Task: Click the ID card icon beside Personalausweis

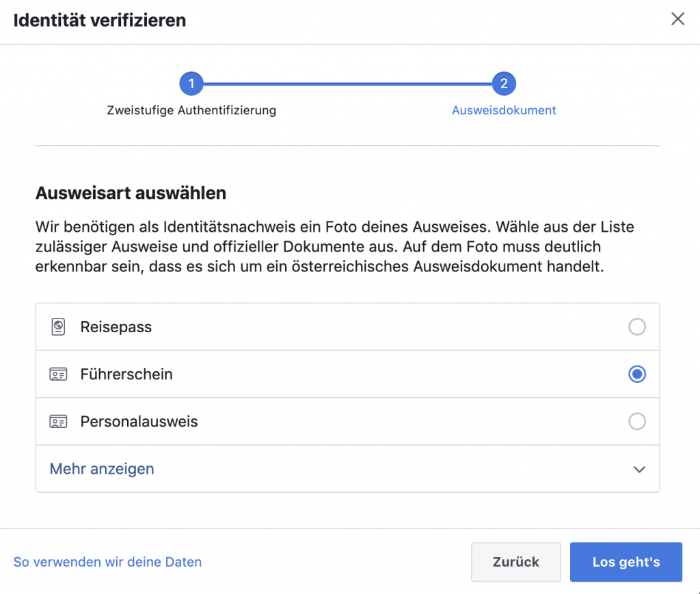Action: tap(58, 422)
